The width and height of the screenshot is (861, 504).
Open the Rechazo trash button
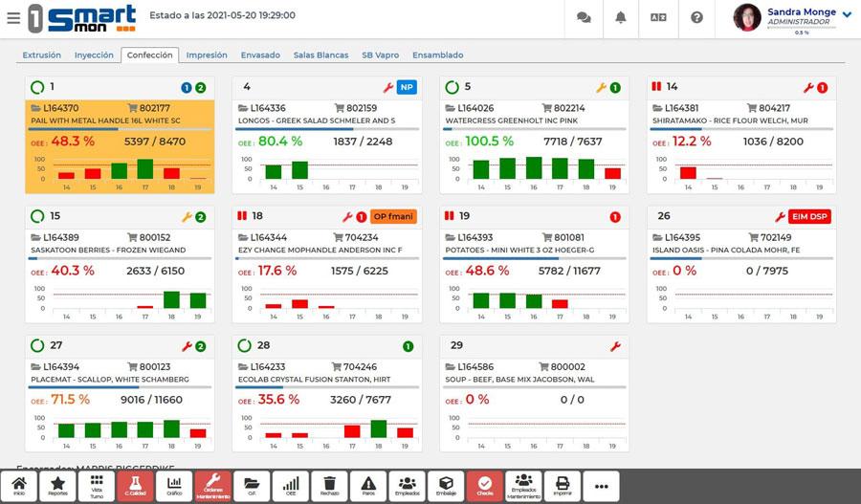pos(329,486)
